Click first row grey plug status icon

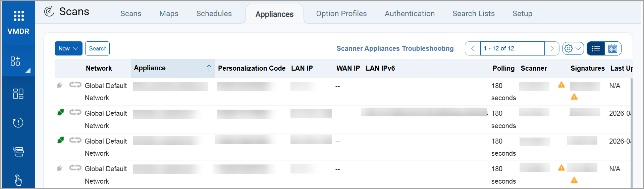[x=60, y=85]
